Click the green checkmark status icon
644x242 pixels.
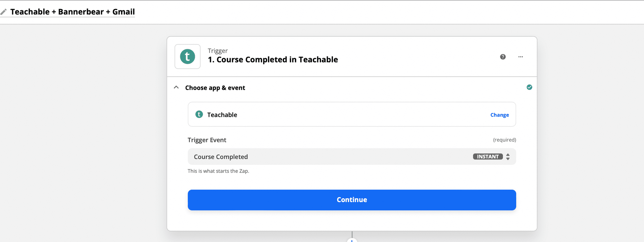529,88
